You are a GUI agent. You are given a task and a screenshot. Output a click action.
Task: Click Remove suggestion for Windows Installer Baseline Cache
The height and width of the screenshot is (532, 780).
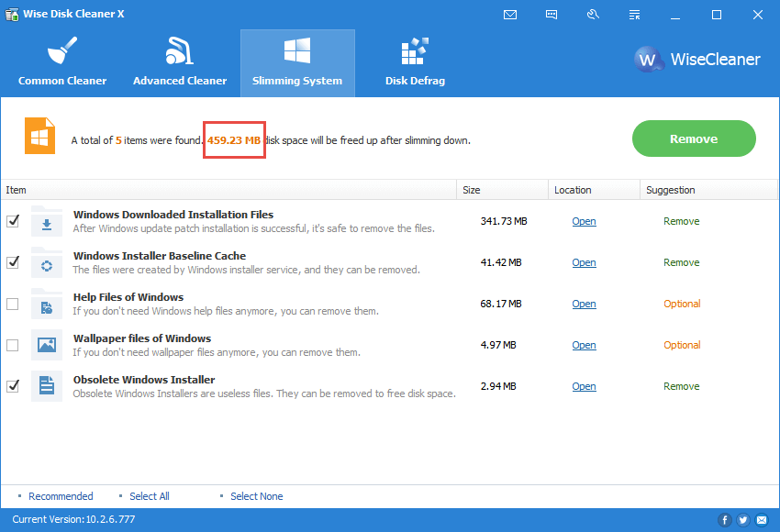pyautogui.click(x=682, y=262)
